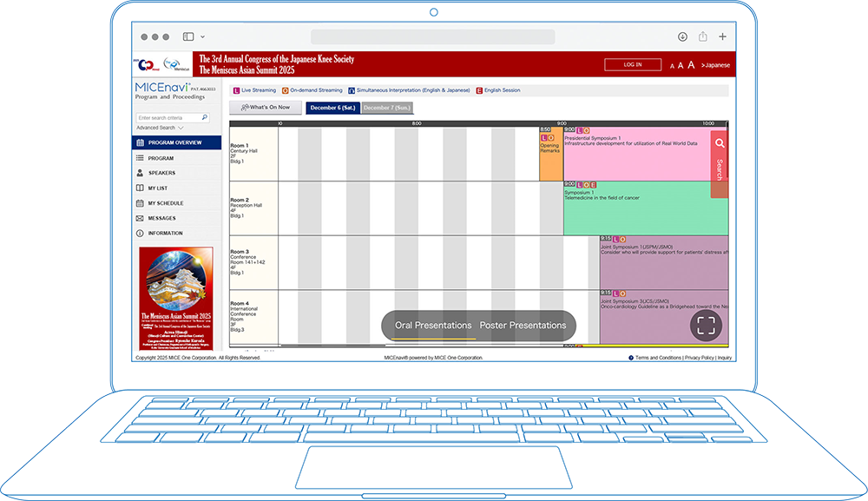Open the Program Overview calendar icon
Viewport: 868px width, 501px height.
[x=140, y=142]
